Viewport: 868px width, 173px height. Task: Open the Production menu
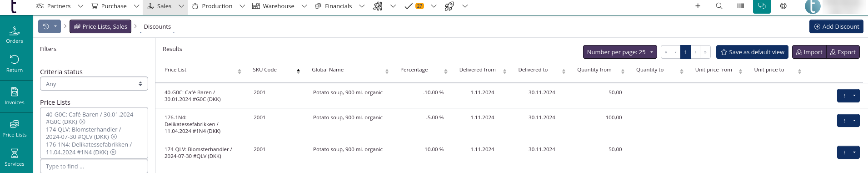coord(212,6)
